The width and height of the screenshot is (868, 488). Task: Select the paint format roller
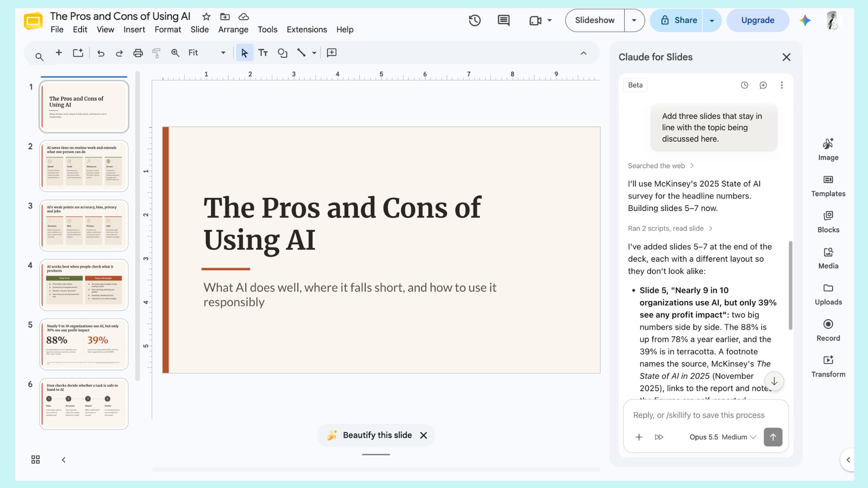pyautogui.click(x=156, y=53)
